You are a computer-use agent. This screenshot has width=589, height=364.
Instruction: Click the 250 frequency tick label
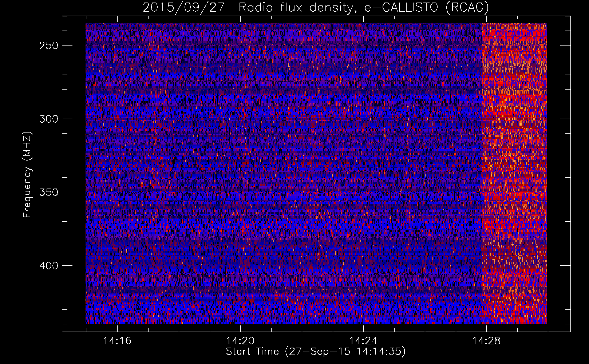point(49,45)
